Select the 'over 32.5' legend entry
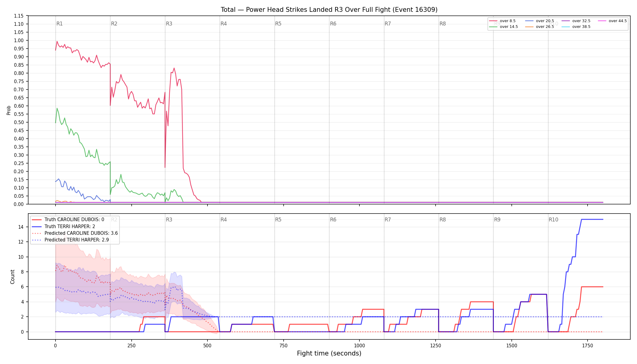The image size is (637, 364). click(x=576, y=21)
